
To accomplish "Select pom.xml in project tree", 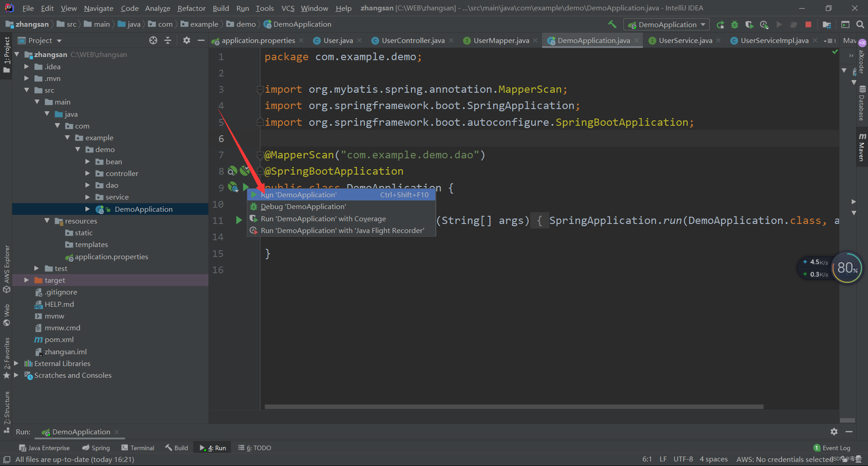I will 59,339.
